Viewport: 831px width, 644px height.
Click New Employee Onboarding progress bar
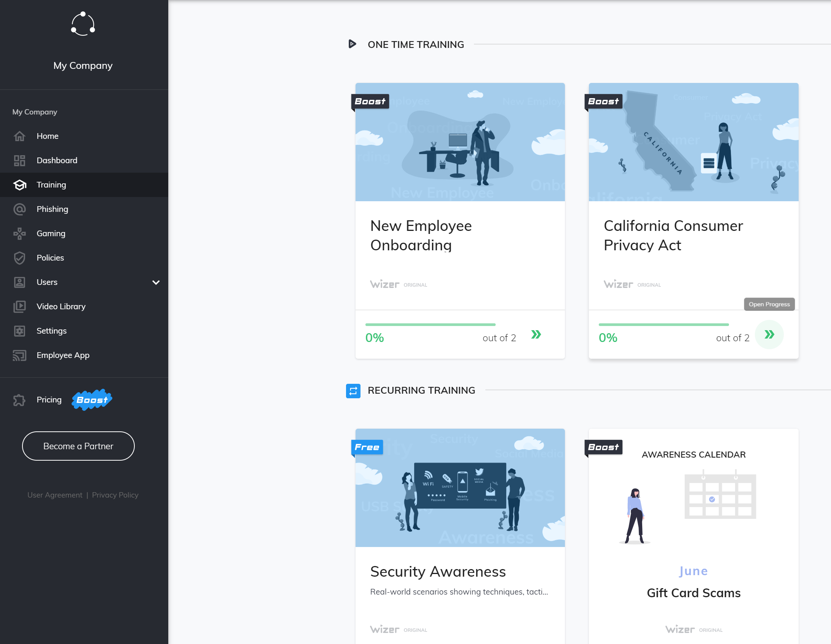[431, 324]
